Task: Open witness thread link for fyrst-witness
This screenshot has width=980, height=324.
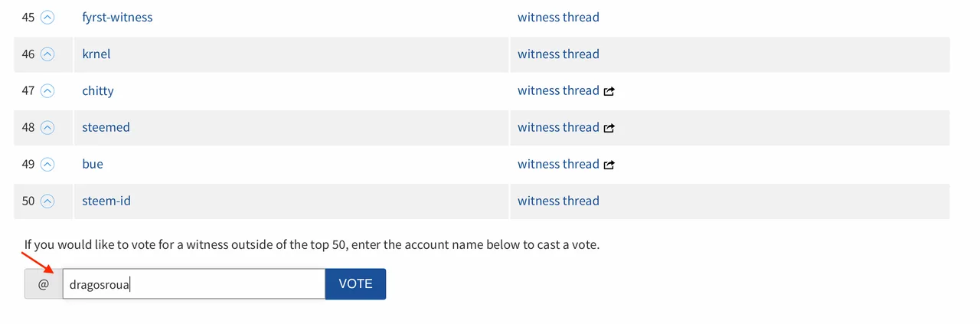Action: tap(558, 17)
